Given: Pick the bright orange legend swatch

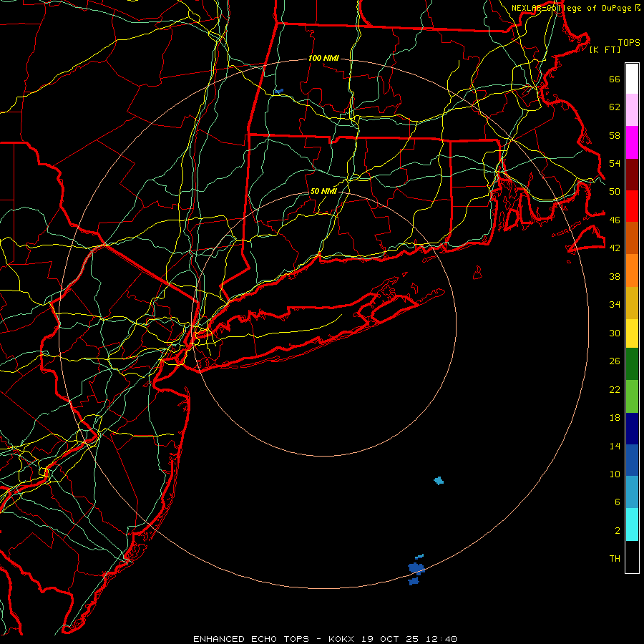Looking at the screenshot, I should [x=632, y=270].
